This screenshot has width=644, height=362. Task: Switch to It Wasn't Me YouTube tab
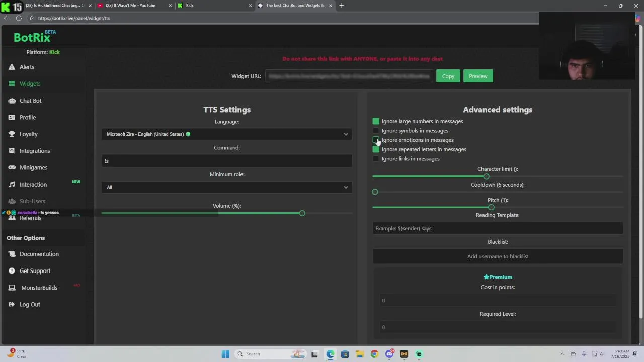(134, 6)
